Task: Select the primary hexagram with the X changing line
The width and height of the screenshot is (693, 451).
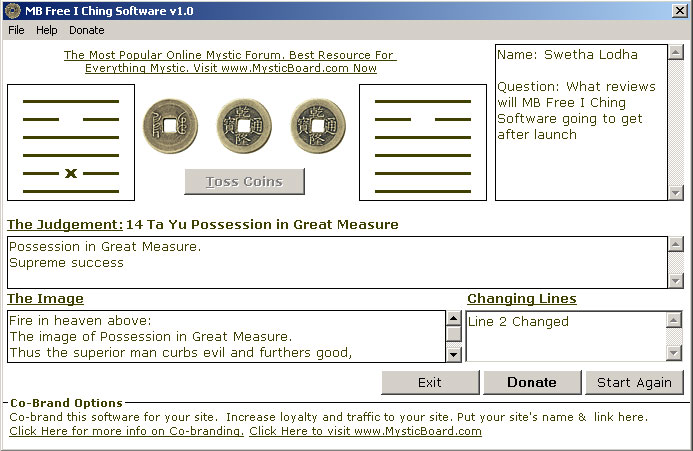Action: [71, 142]
